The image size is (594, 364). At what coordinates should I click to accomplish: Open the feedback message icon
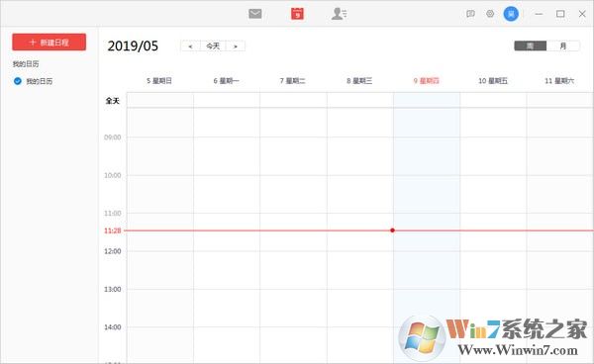(470, 14)
